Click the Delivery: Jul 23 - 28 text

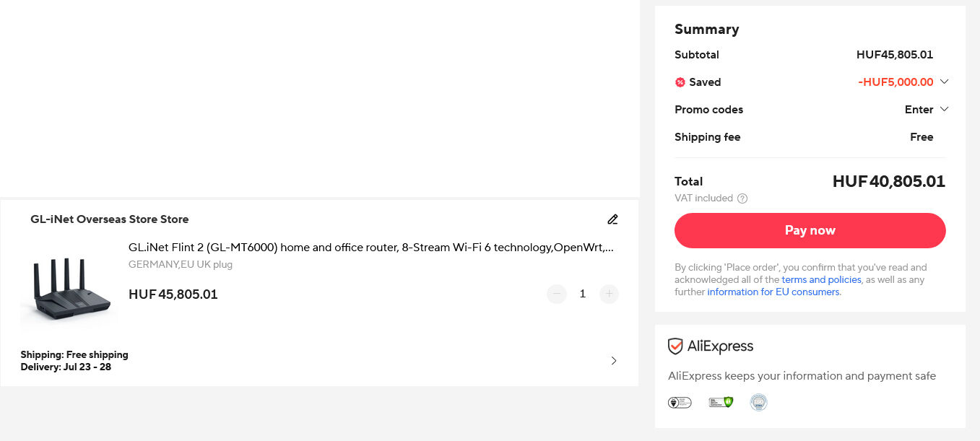66,367
